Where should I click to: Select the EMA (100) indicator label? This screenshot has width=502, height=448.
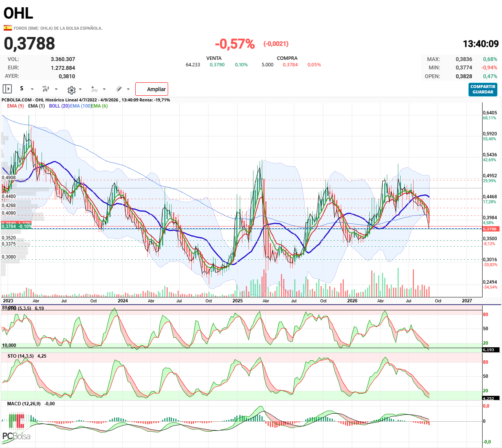pyautogui.click(x=80, y=106)
